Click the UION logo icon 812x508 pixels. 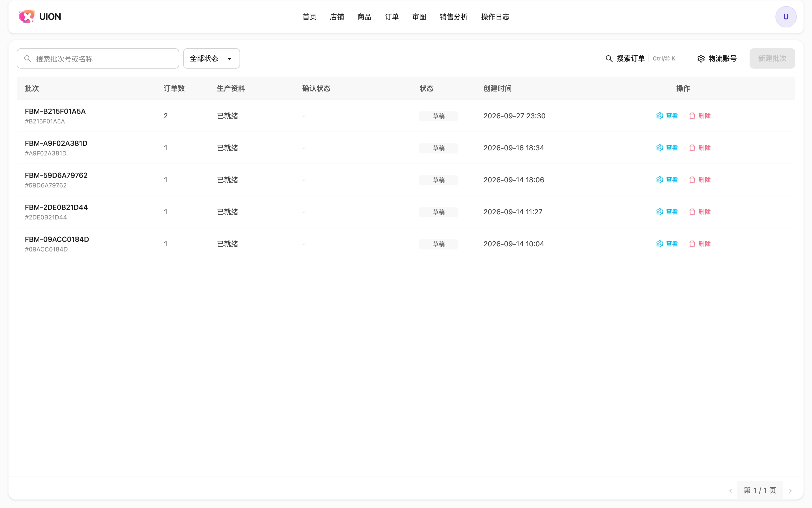(27, 17)
